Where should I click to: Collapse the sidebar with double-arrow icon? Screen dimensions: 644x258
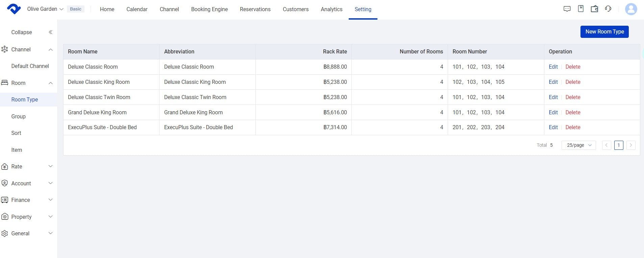(x=50, y=32)
